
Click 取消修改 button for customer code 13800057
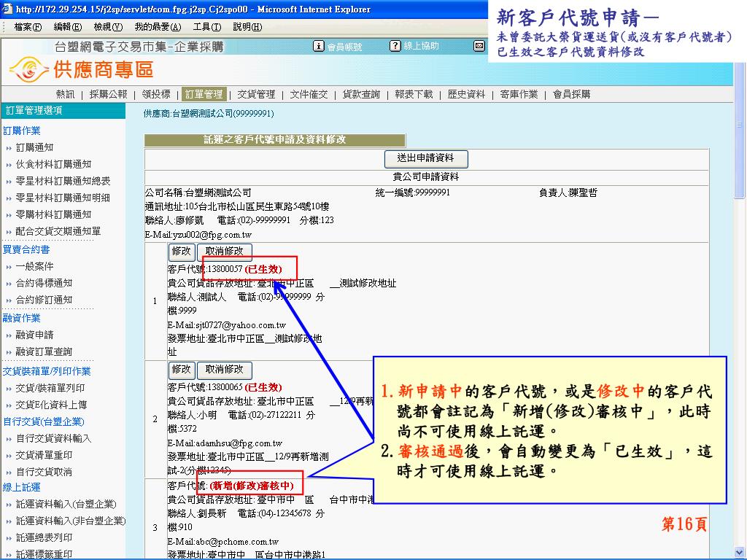[x=225, y=252]
